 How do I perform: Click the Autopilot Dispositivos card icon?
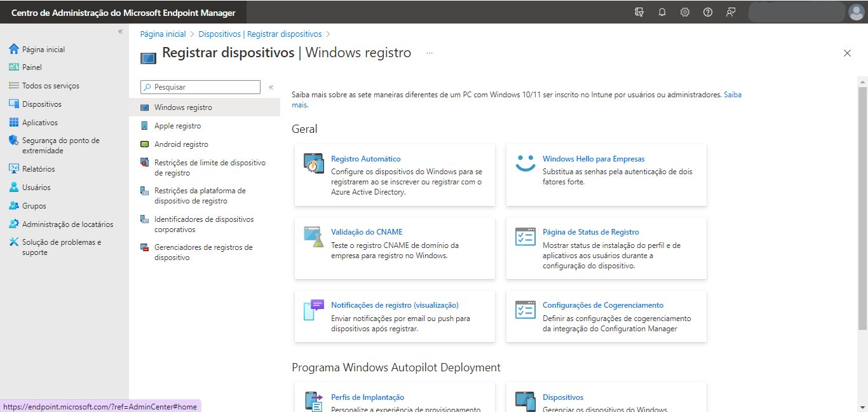(x=526, y=401)
